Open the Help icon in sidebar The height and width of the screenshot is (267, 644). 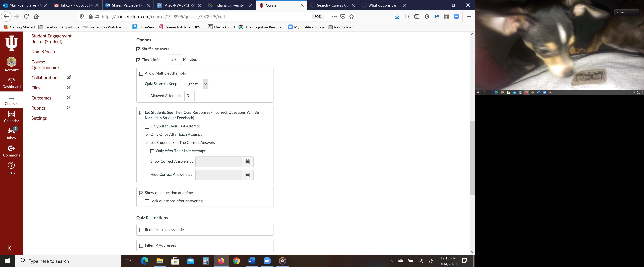(12, 168)
